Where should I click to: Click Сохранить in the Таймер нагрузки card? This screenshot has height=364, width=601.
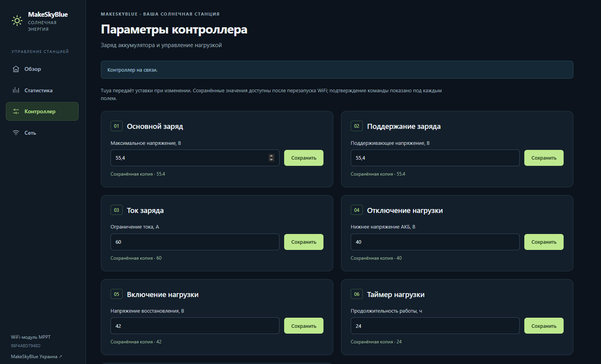(544, 326)
